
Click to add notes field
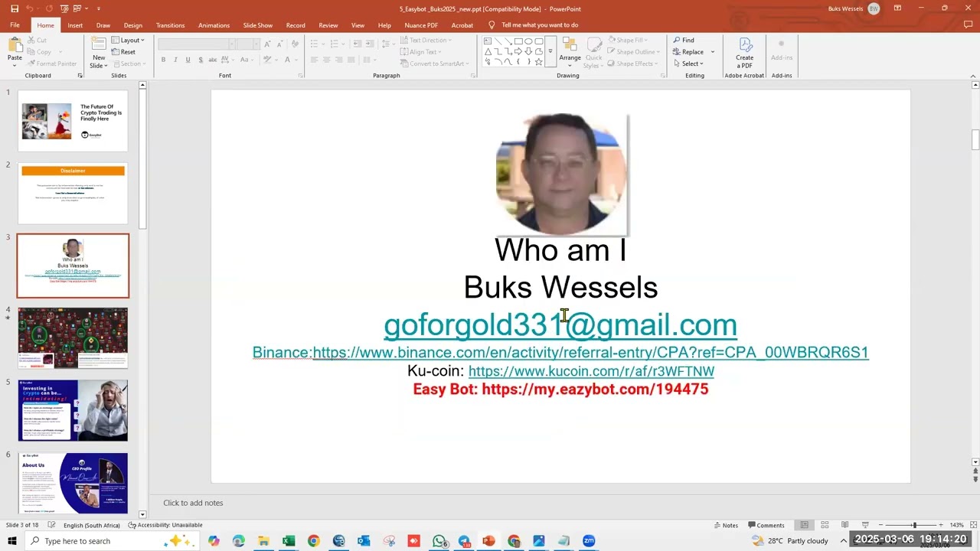pyautogui.click(x=193, y=503)
